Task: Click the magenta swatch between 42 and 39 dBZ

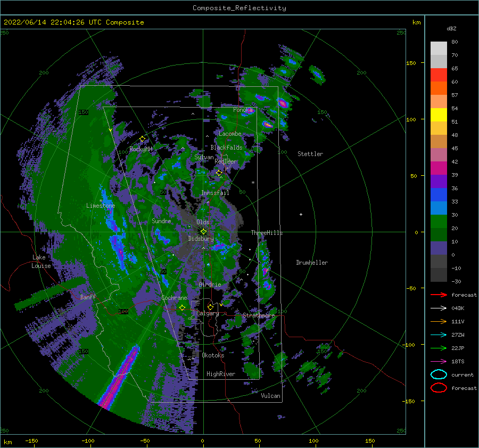Action: point(439,168)
